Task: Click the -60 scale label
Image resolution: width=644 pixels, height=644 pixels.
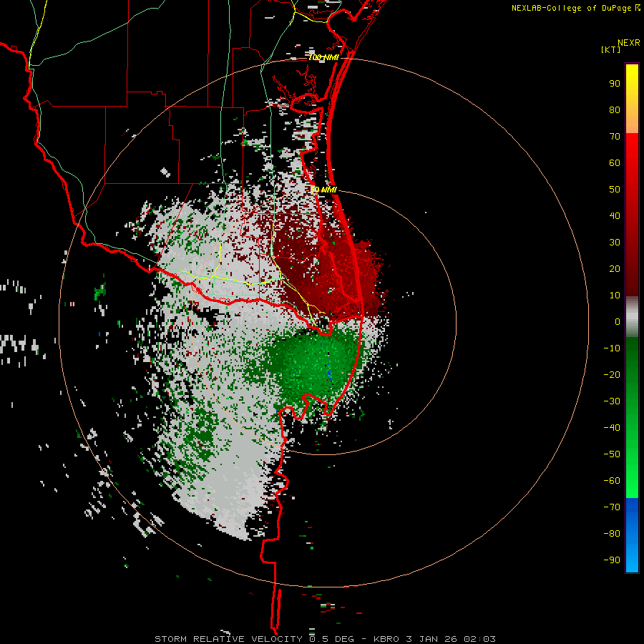Action: tap(612, 481)
